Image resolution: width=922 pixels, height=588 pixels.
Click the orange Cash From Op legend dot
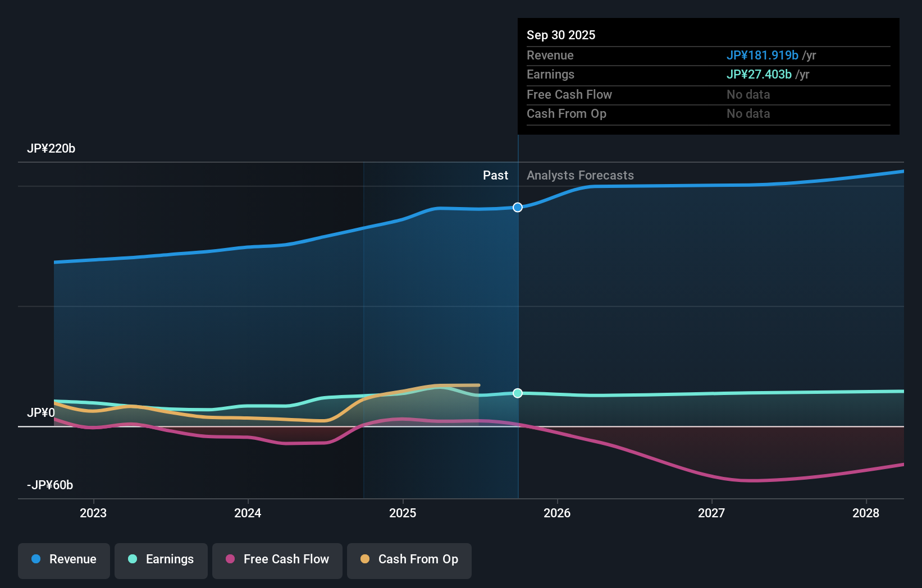point(365,559)
